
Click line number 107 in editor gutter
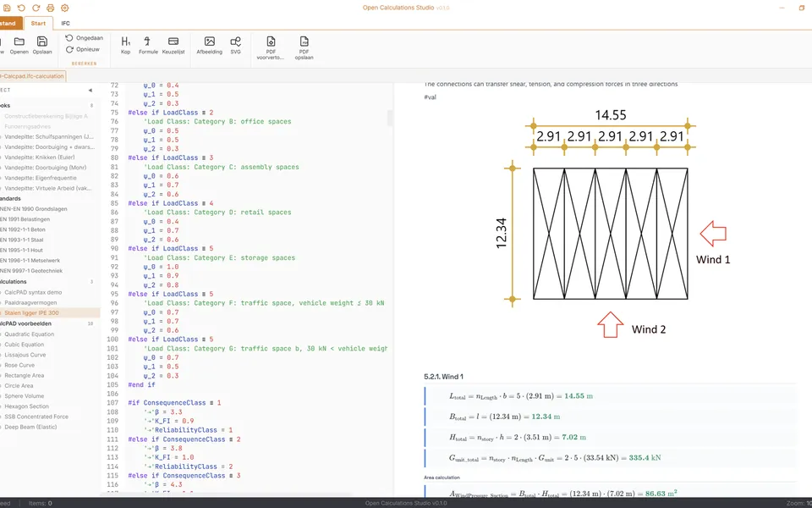pyautogui.click(x=112, y=403)
